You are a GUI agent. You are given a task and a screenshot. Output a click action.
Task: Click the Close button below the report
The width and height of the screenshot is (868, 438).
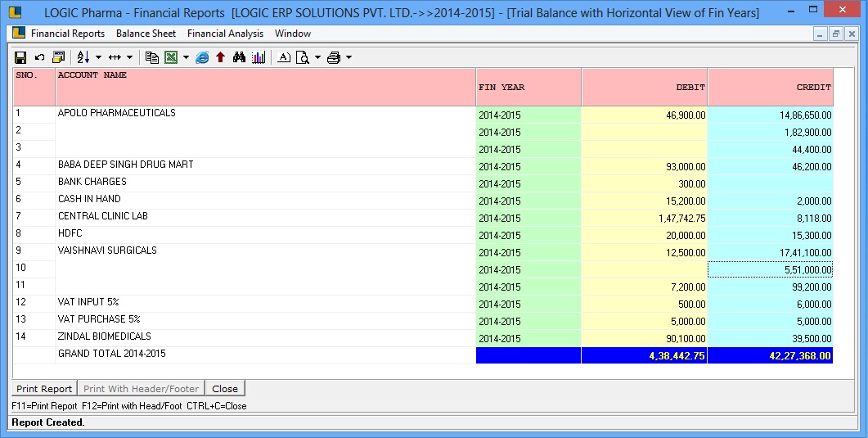(225, 388)
